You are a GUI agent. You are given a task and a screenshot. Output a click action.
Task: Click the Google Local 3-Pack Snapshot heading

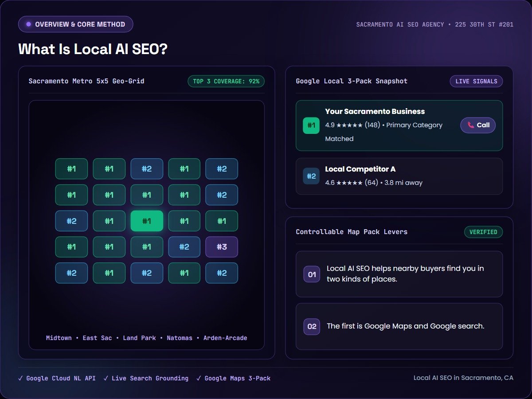point(352,81)
